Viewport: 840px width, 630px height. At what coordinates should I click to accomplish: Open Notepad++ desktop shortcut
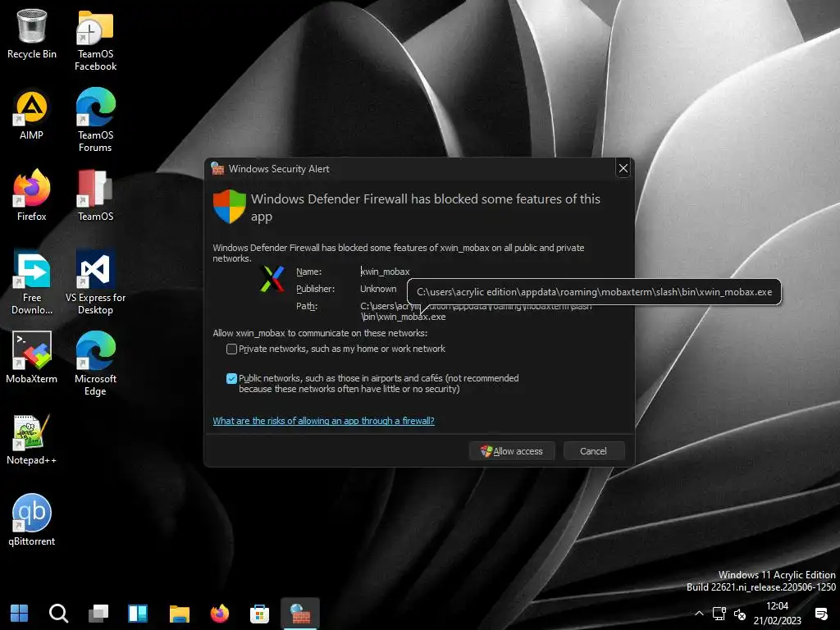coord(32,440)
